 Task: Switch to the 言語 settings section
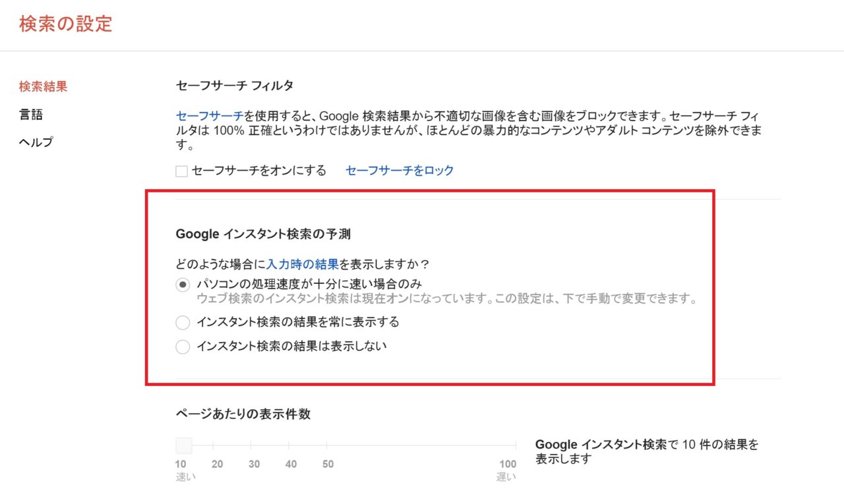click(x=31, y=115)
